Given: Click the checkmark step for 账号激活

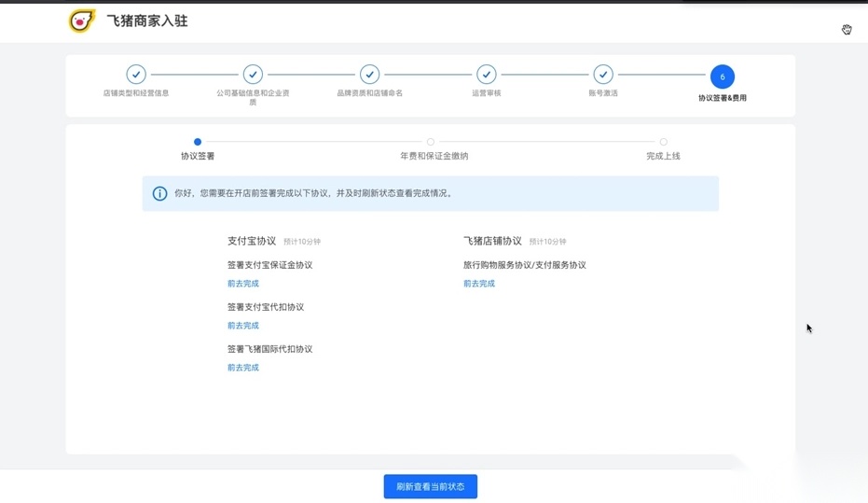Looking at the screenshot, I should (603, 75).
